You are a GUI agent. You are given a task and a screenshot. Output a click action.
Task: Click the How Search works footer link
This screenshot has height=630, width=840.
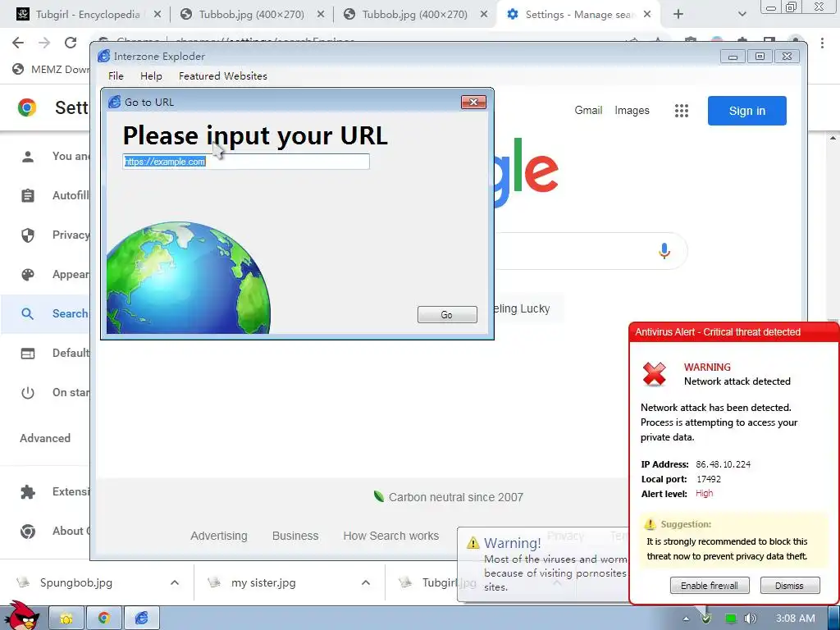391,536
